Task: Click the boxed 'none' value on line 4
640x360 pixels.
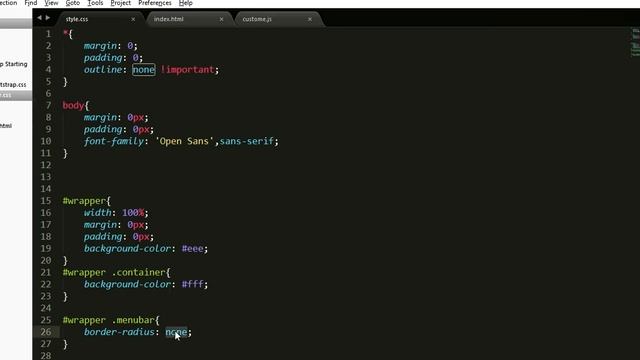Action: click(x=144, y=70)
